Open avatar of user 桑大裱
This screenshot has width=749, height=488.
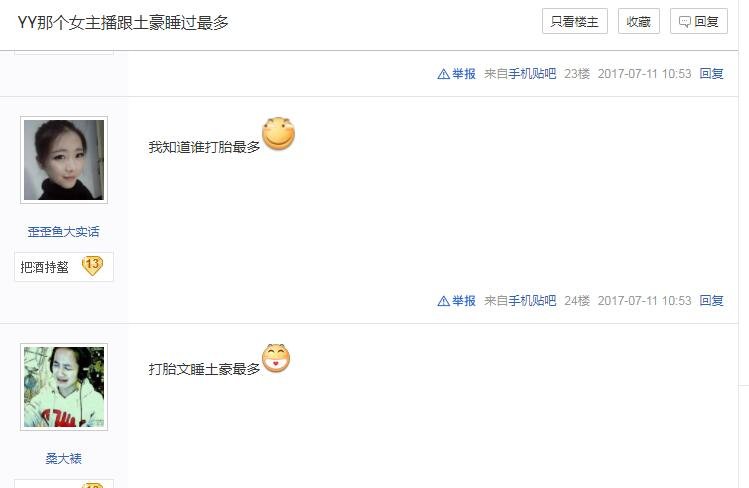[x=64, y=387]
